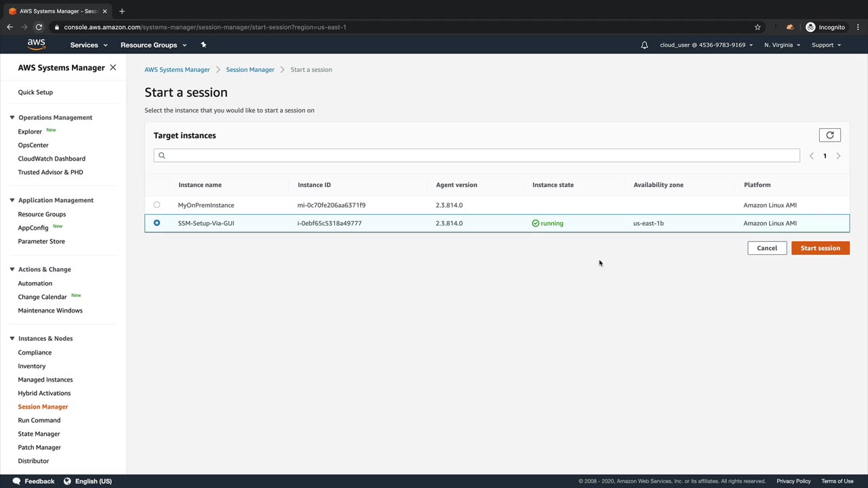This screenshot has width=868, height=488.
Task: Open Patch Manager
Action: click(39, 447)
